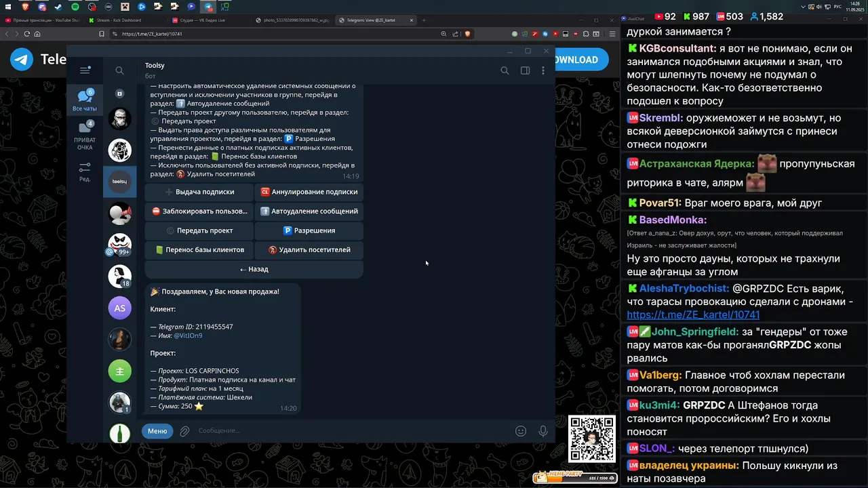868x488 pixels.
Task: Open the t.me/ZE_kartel/10741 link in stream chat
Action: (x=693, y=314)
